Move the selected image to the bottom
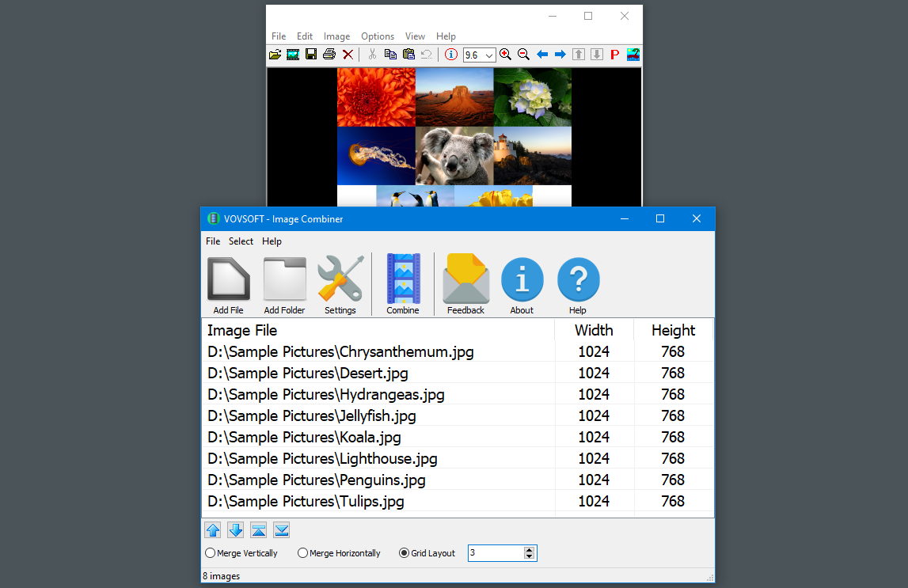 point(282,530)
